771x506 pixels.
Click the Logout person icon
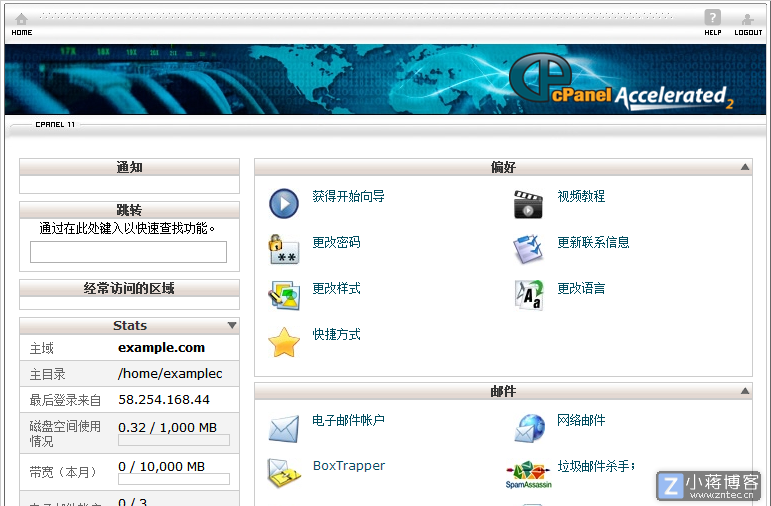pos(747,19)
